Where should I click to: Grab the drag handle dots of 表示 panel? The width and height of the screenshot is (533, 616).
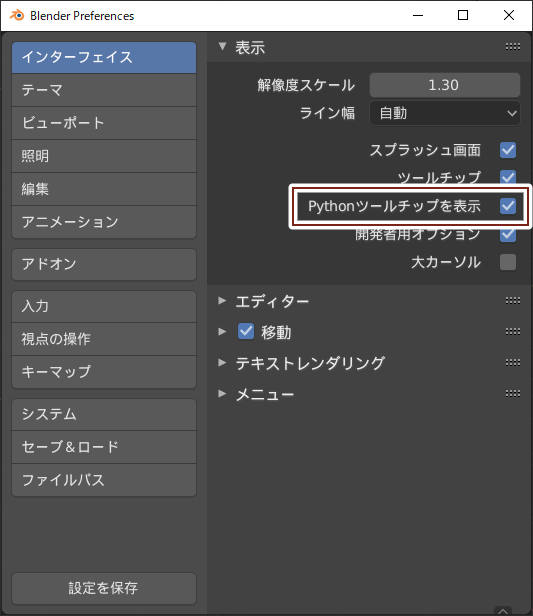click(x=513, y=47)
